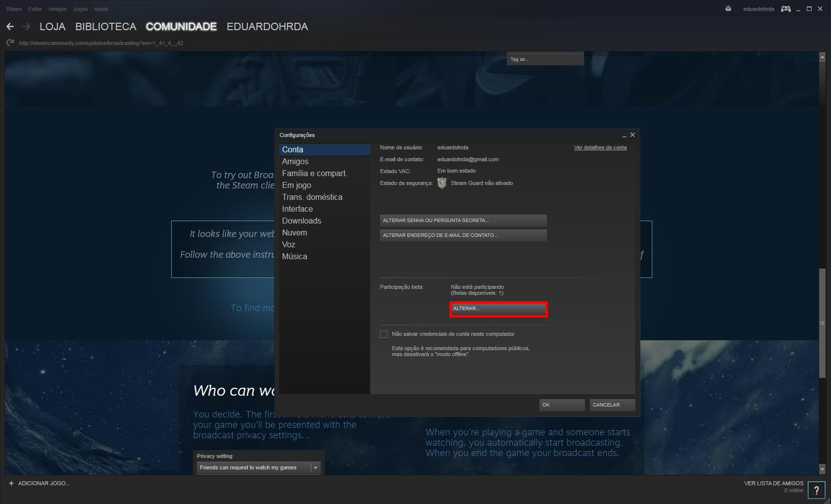831x504 pixels.
Task: Check 'Não salvar credenciais de conta' box
Action: pyautogui.click(x=384, y=334)
